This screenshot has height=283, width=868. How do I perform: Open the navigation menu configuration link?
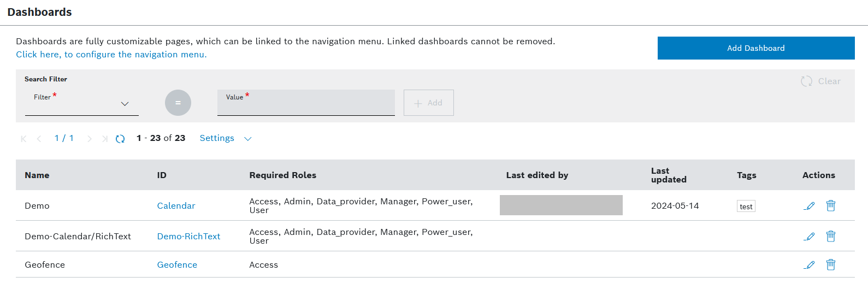tap(111, 55)
